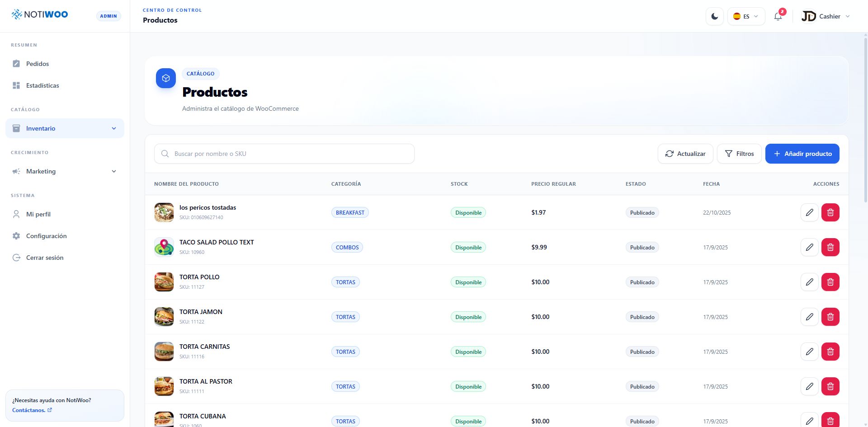
Task: Open the Contáctanos help link
Action: pos(32,410)
